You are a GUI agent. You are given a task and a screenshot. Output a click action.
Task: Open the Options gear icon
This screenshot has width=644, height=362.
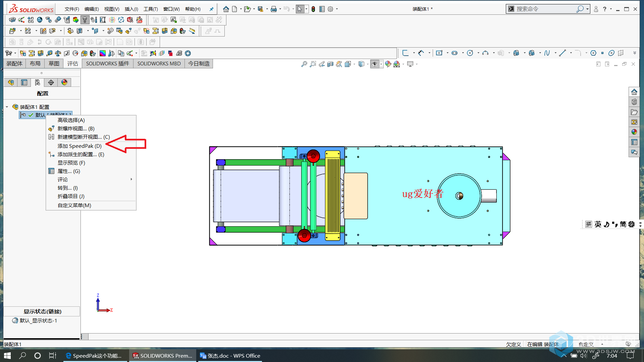(x=330, y=9)
